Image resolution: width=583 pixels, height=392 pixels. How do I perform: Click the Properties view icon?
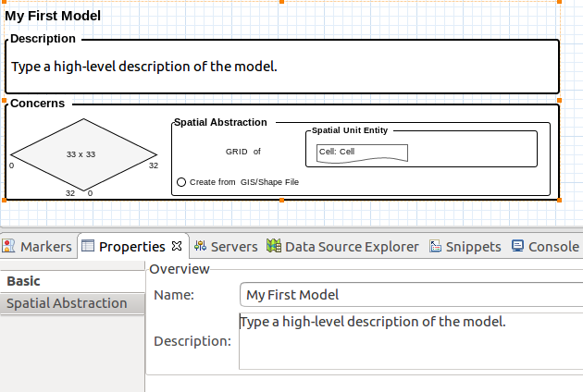pos(88,246)
